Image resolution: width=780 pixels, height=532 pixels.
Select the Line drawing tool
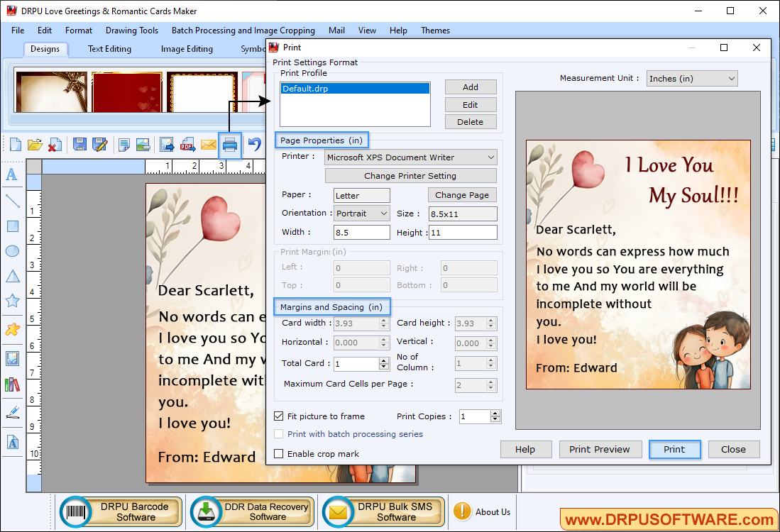tap(11, 201)
